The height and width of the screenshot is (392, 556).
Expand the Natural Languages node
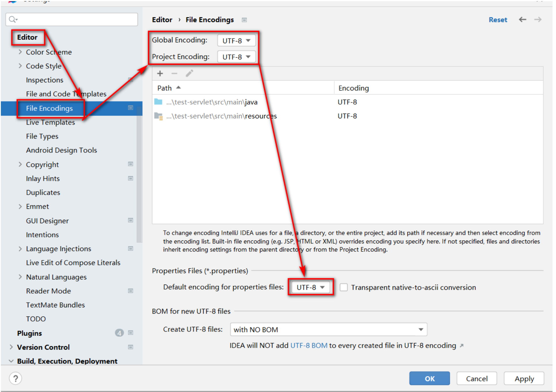coord(20,277)
